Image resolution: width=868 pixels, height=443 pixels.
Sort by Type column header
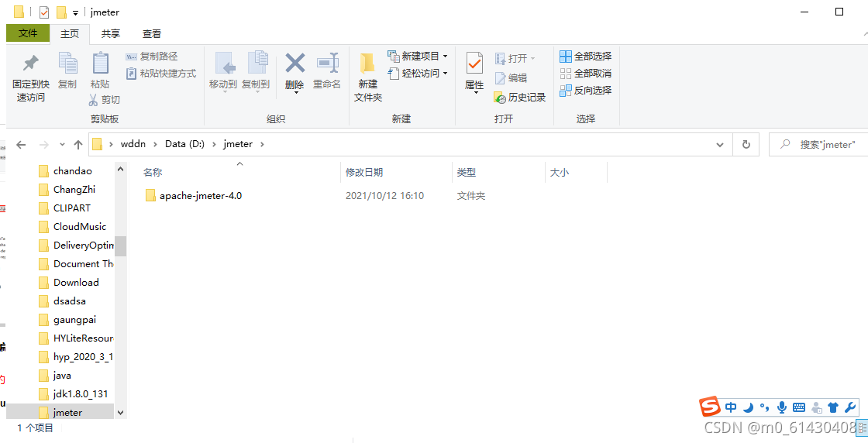[498, 173]
